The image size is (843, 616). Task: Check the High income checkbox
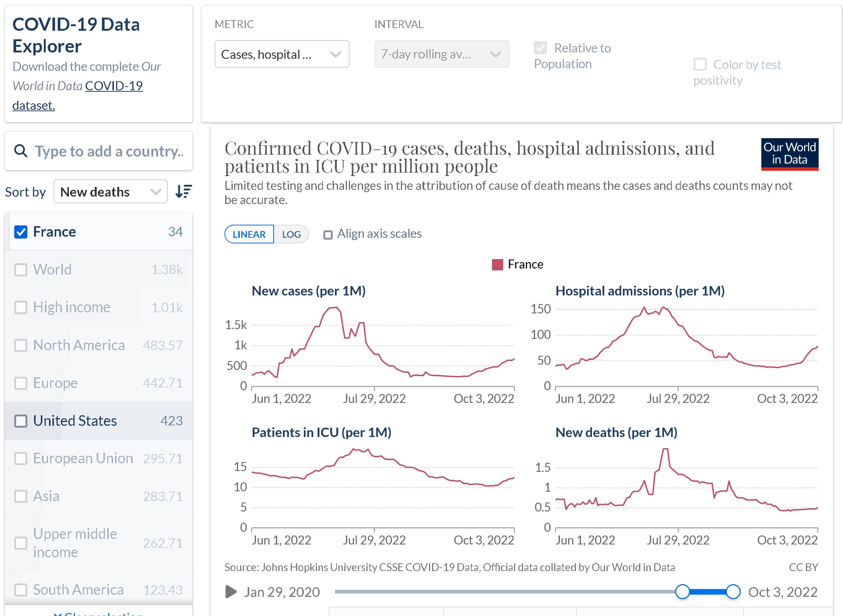(x=21, y=307)
